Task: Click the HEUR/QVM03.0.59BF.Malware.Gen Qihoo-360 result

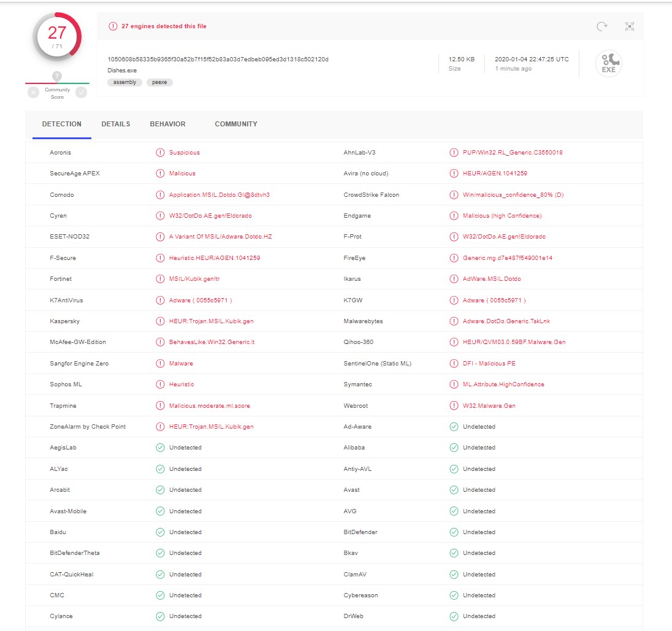Action: (x=514, y=342)
